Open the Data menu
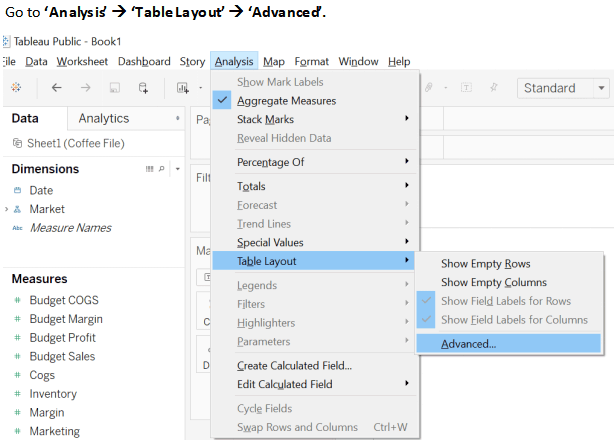 [36, 62]
